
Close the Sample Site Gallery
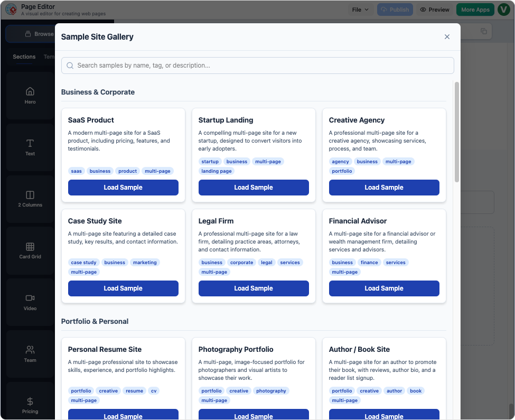447,36
